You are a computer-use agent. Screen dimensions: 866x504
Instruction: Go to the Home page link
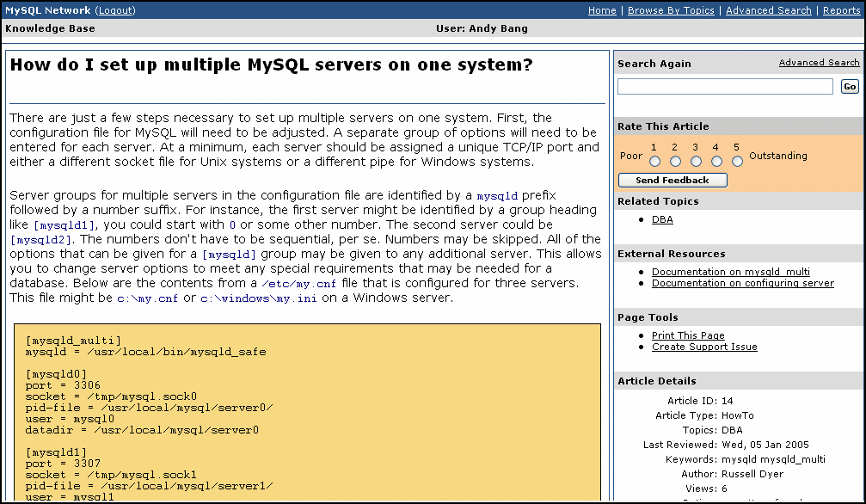(602, 10)
